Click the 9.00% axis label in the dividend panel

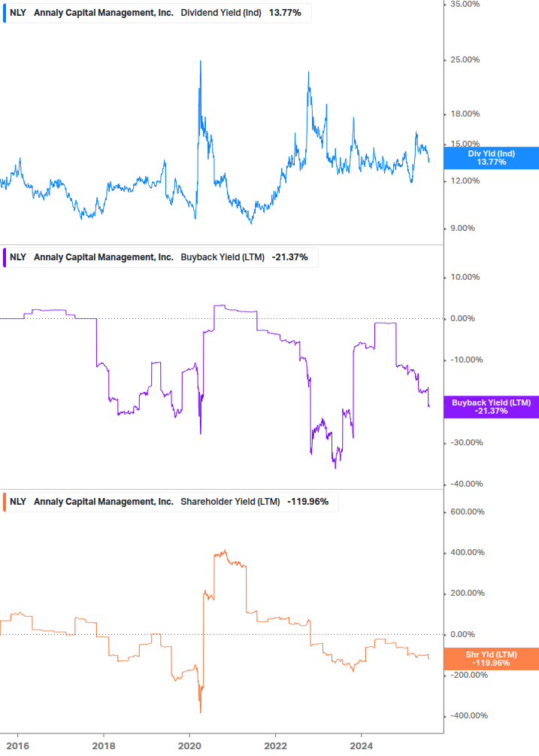(x=462, y=229)
